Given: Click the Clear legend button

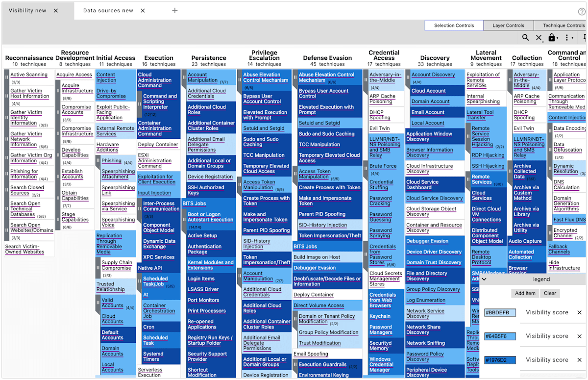Looking at the screenshot, I should (x=550, y=293).
